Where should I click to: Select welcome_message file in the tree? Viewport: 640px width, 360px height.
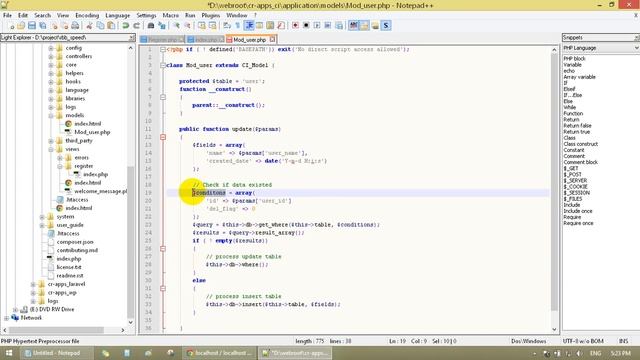(x=100, y=191)
